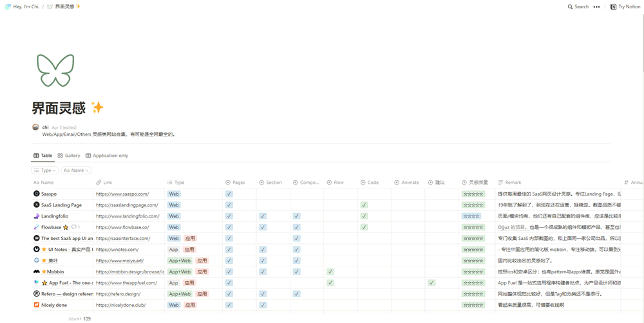The width and height of the screenshot is (644, 323).
Task: Click the 界面灵感 page title
Action: pos(68,108)
